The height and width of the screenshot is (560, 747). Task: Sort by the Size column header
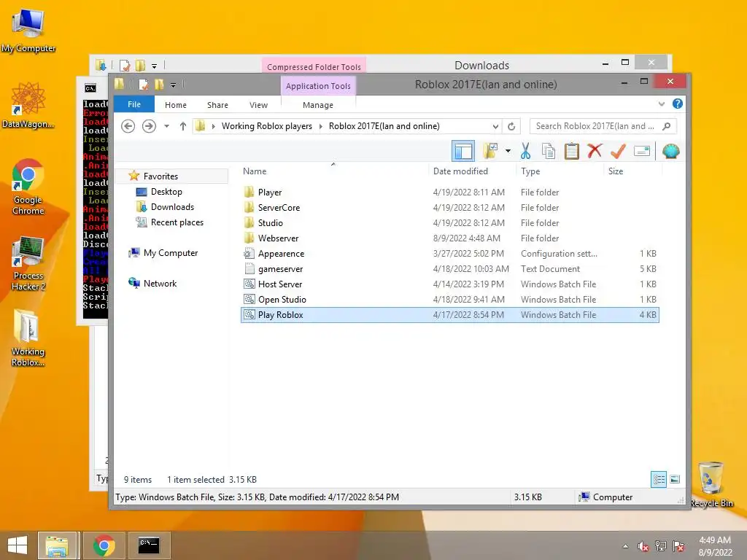[616, 171]
